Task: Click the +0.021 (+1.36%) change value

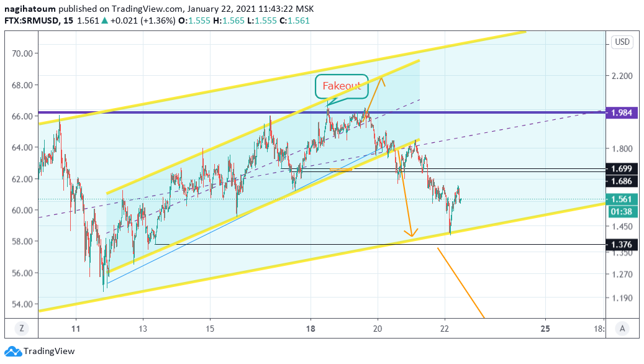Action: (142, 20)
